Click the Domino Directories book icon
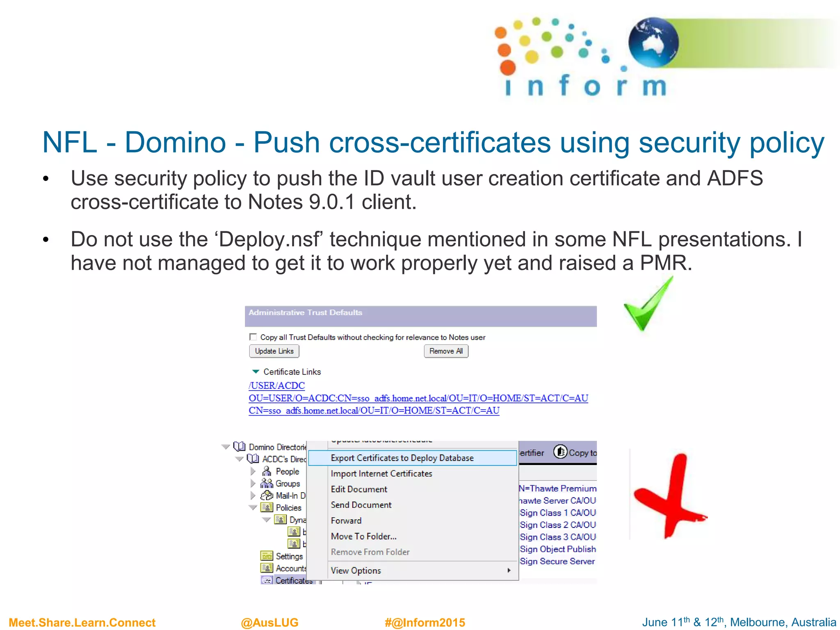This screenshot has width=840, height=630. tap(239, 446)
